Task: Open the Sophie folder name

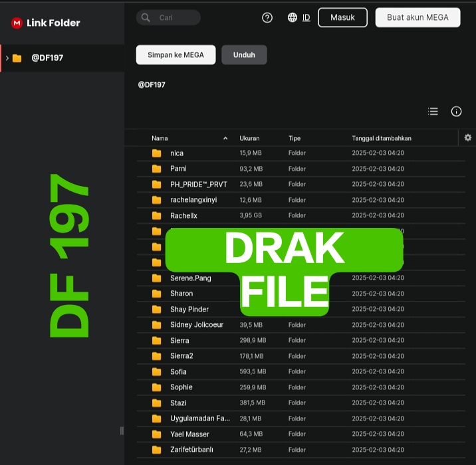Action: click(181, 387)
